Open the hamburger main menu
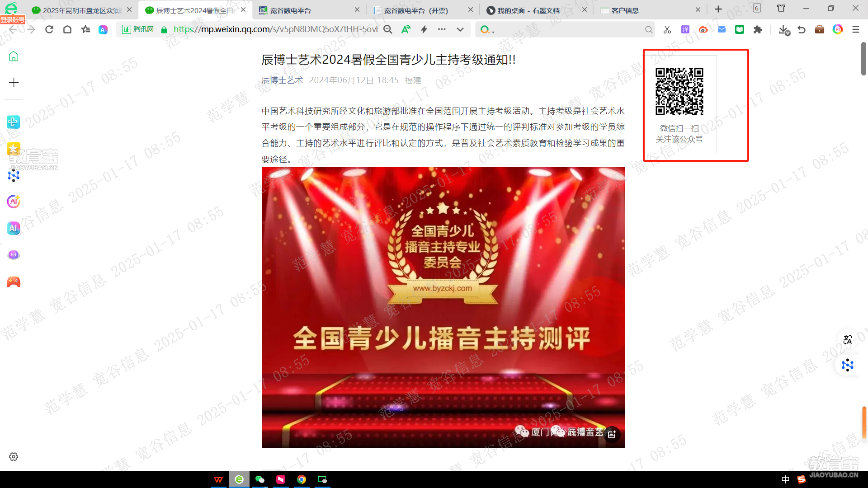The width and height of the screenshot is (868, 488). (x=855, y=29)
